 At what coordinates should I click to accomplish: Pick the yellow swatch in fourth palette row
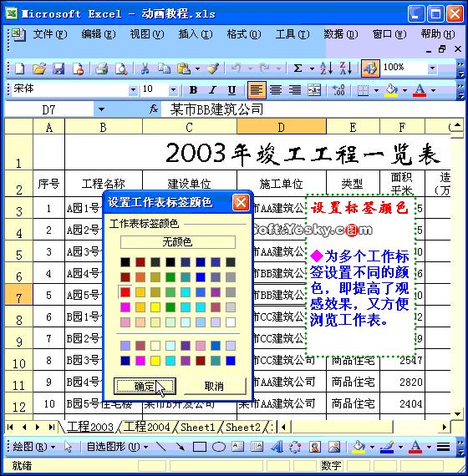click(x=155, y=307)
